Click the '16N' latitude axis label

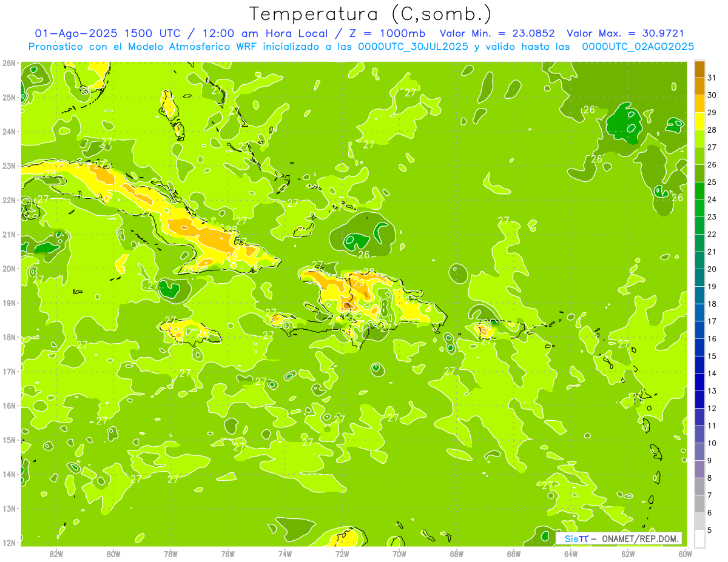pyautogui.click(x=9, y=406)
